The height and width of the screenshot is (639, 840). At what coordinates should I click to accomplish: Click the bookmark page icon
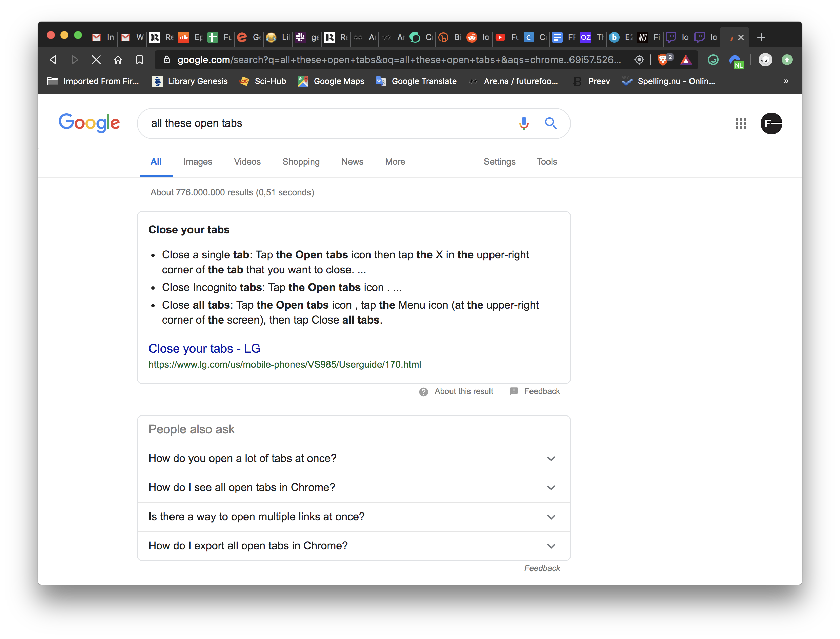click(140, 60)
